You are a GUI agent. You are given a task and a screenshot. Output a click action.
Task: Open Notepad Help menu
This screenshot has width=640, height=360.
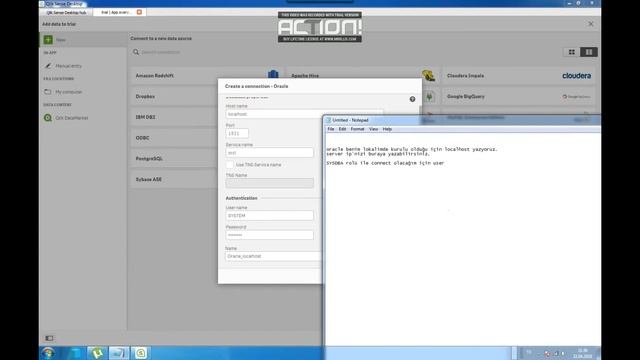point(387,129)
